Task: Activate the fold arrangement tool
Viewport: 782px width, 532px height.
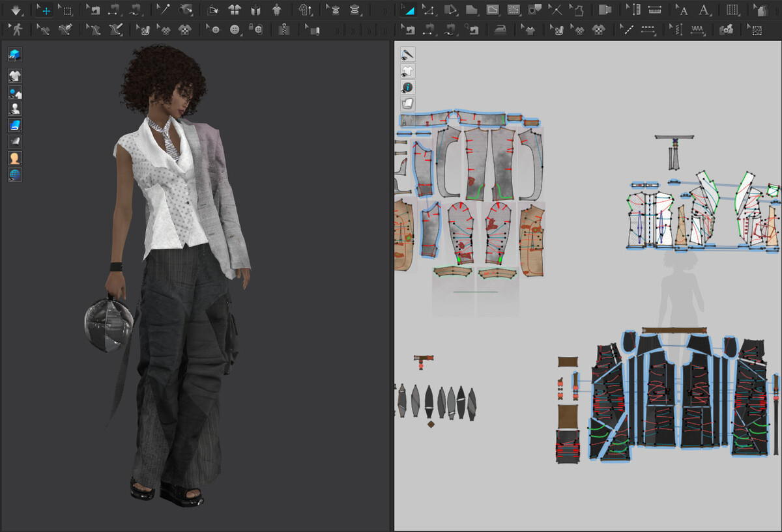Action: 212,10
